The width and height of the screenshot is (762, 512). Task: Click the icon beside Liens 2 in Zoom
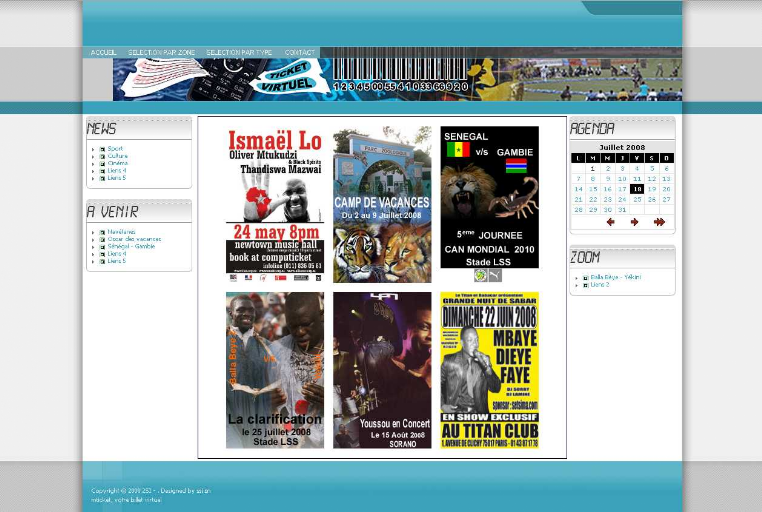(586, 285)
